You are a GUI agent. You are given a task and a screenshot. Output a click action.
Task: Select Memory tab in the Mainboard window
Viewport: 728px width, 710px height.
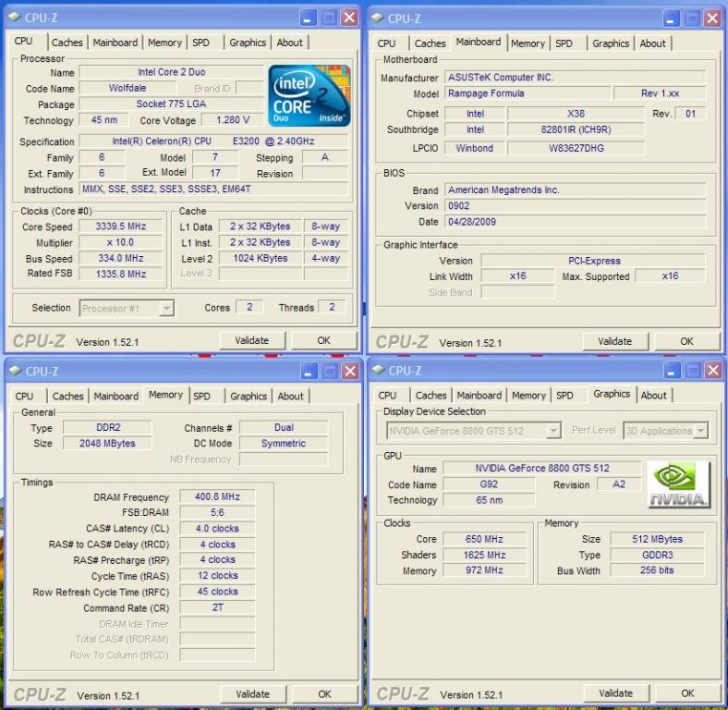pyautogui.click(x=528, y=43)
